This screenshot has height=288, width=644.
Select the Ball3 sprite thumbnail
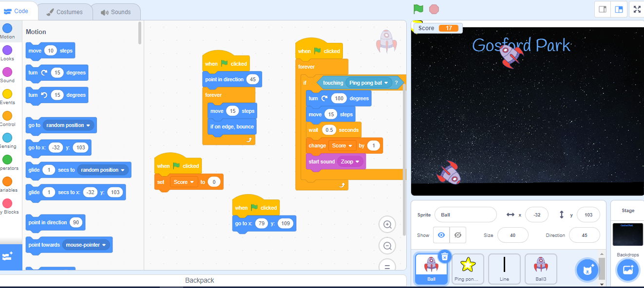coord(541,269)
